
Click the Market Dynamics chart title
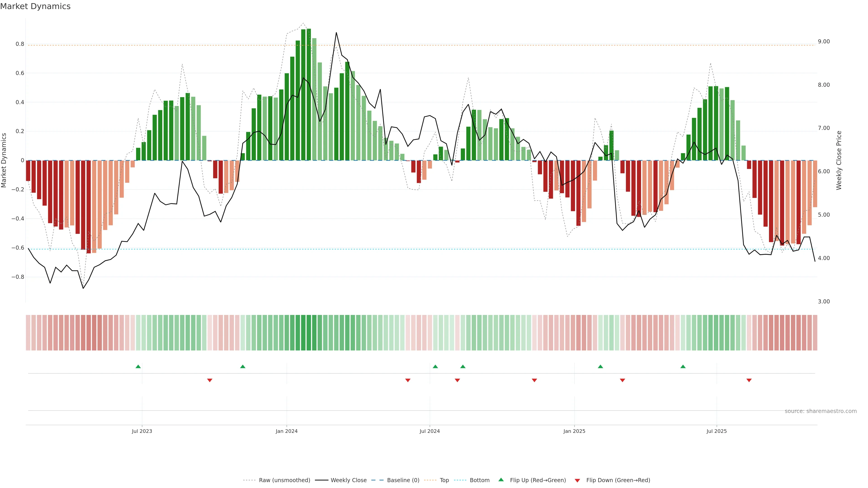[x=35, y=6]
